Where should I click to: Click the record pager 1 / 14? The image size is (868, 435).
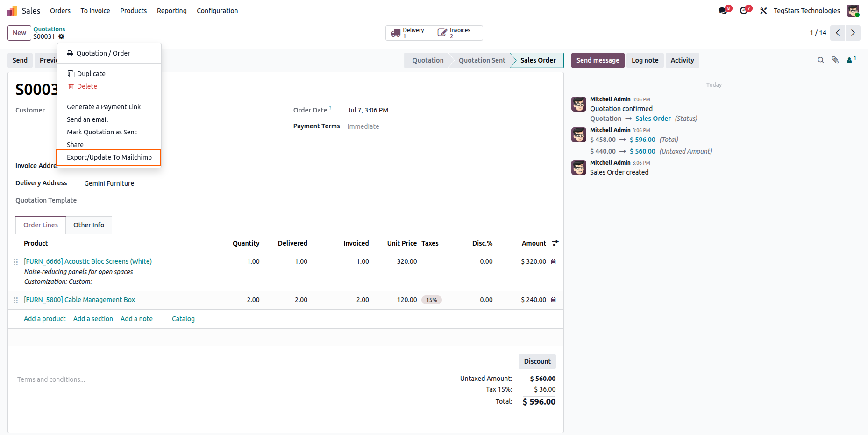point(818,33)
